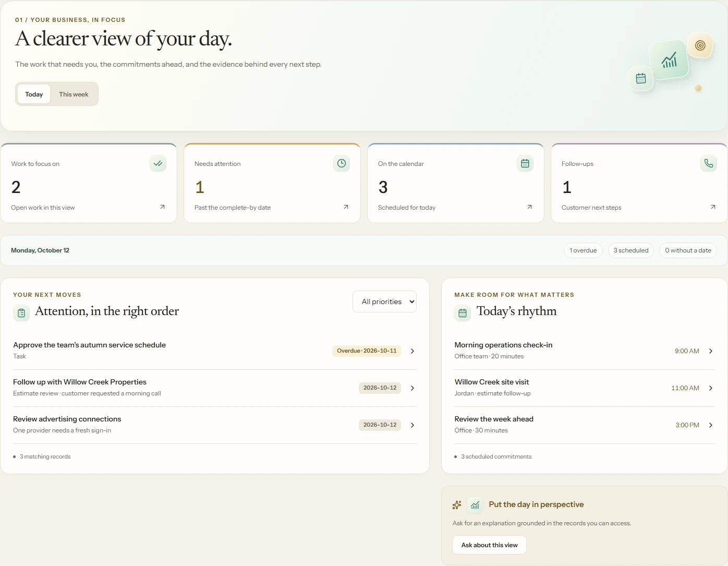
Task: Click the 3:00 PM time label
Action: 687,425
